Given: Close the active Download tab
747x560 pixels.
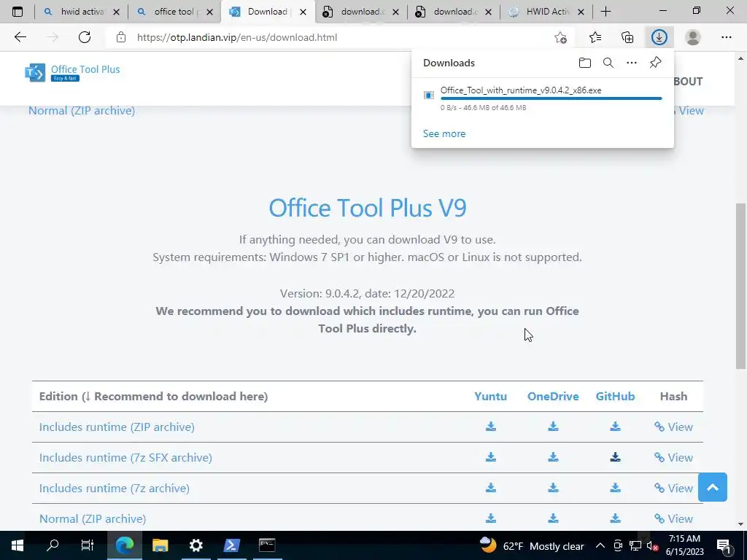Looking at the screenshot, I should pos(303,12).
